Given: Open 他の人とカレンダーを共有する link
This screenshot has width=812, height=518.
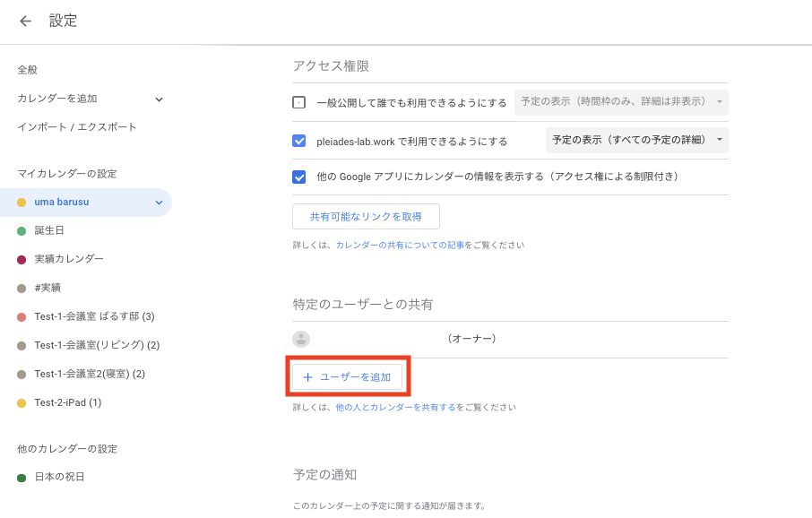Looking at the screenshot, I should pyautogui.click(x=395, y=407).
